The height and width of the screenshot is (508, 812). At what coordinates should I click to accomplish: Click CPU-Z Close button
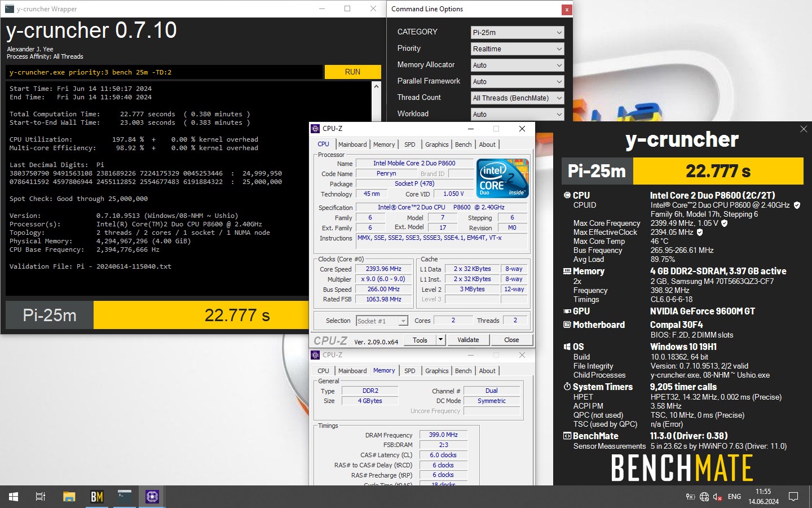511,340
